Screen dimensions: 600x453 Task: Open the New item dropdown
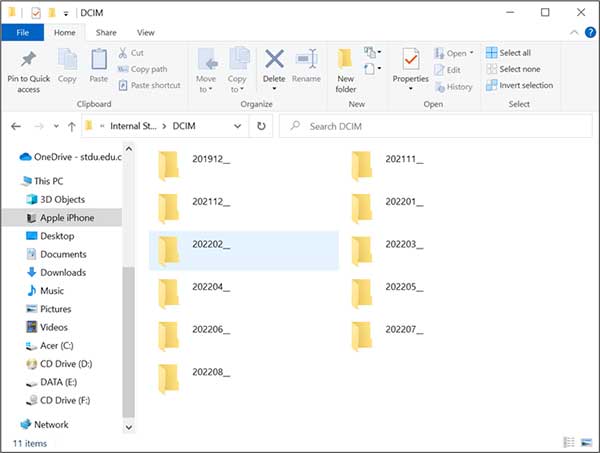pos(373,52)
